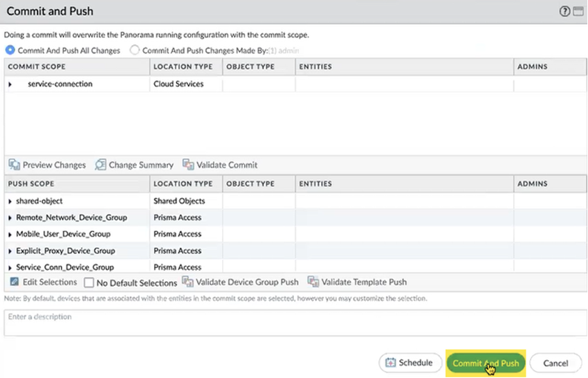Screen dimensions: 588x378
Task: Click the dialog maximize icon in the title bar
Action: tap(578, 11)
